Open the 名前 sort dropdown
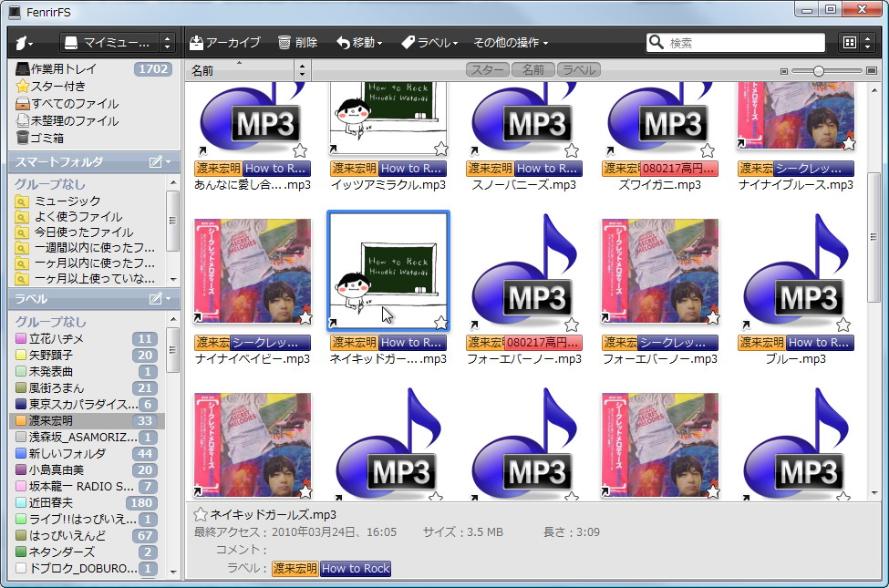 coord(302,70)
